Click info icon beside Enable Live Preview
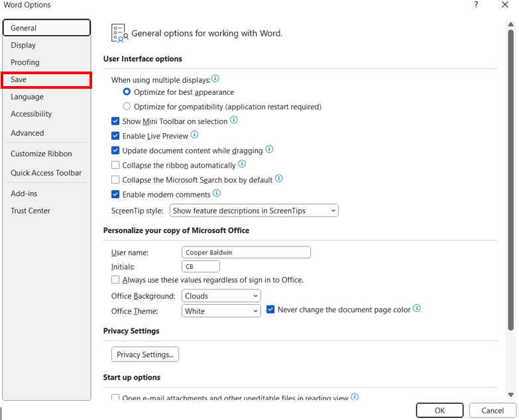This screenshot has height=420, width=519. (195, 134)
